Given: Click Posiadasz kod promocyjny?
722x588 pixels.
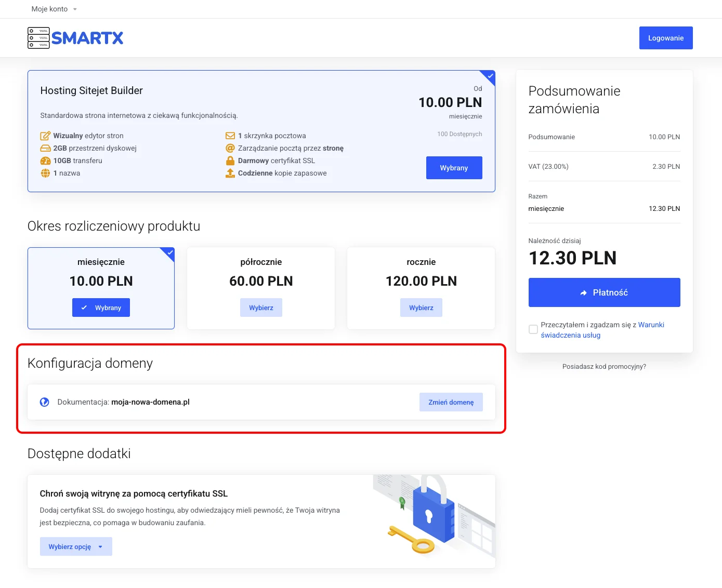Looking at the screenshot, I should (x=604, y=366).
